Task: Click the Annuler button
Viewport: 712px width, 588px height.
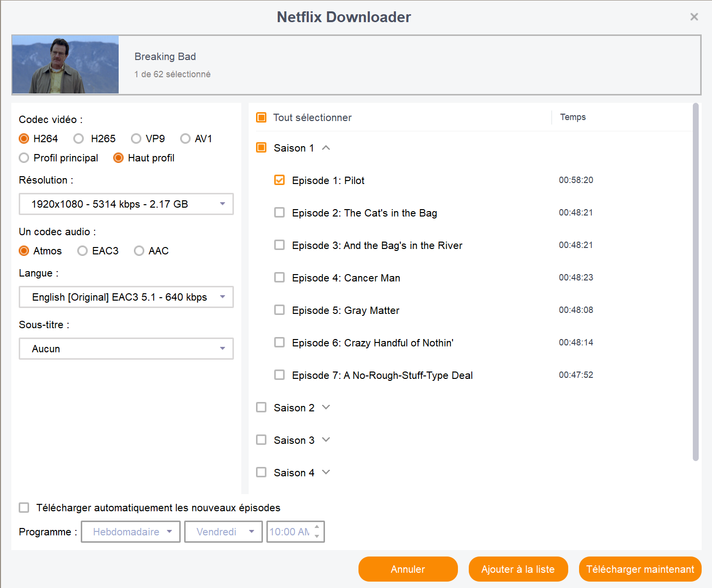Action: [x=408, y=569]
